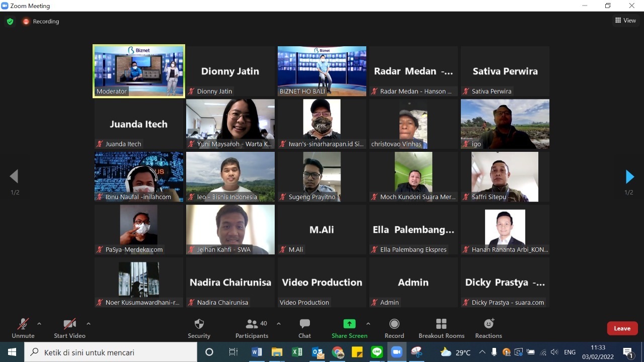Select the Moderator video thumbnail
This screenshot has height=362, width=644.
pyautogui.click(x=139, y=71)
